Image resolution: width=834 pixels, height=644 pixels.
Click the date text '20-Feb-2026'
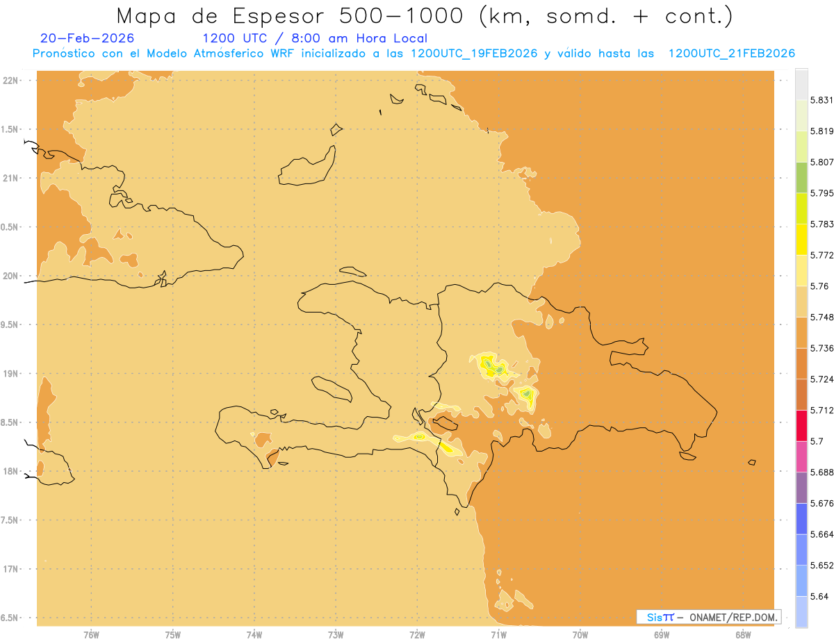coord(87,38)
